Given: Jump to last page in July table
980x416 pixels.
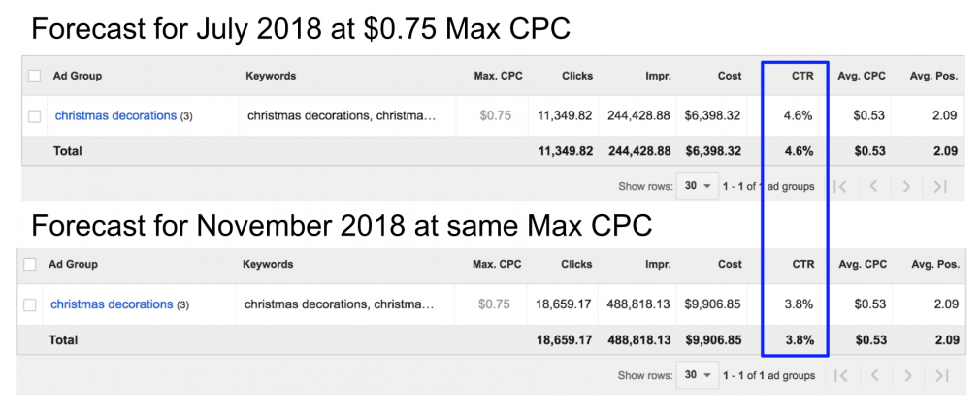Looking at the screenshot, I should 939,187.
